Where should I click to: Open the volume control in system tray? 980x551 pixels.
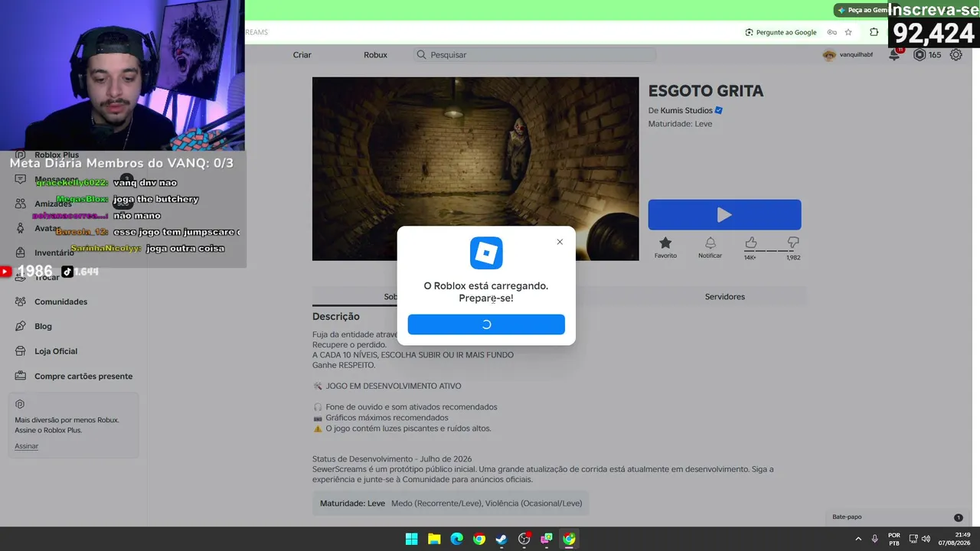point(926,539)
